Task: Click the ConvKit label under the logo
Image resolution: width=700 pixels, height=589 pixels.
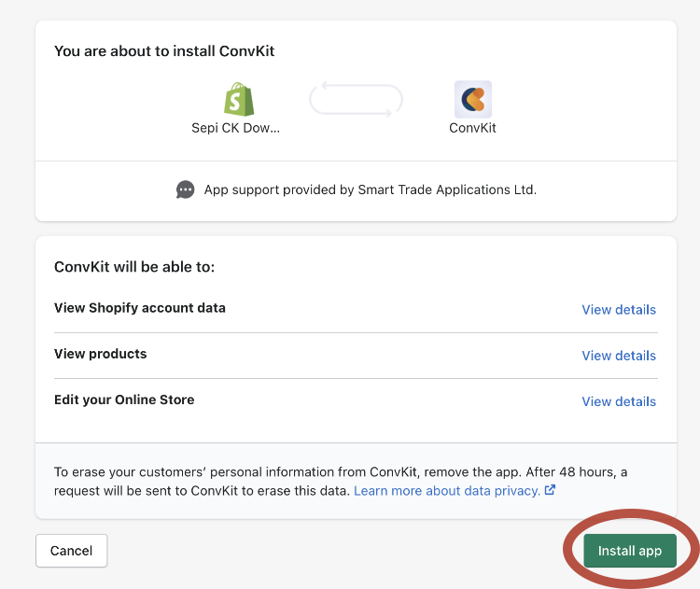Action: (x=473, y=128)
